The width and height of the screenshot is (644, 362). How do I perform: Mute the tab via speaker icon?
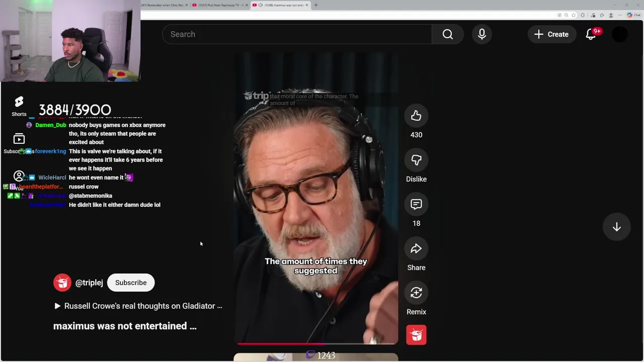point(261,5)
